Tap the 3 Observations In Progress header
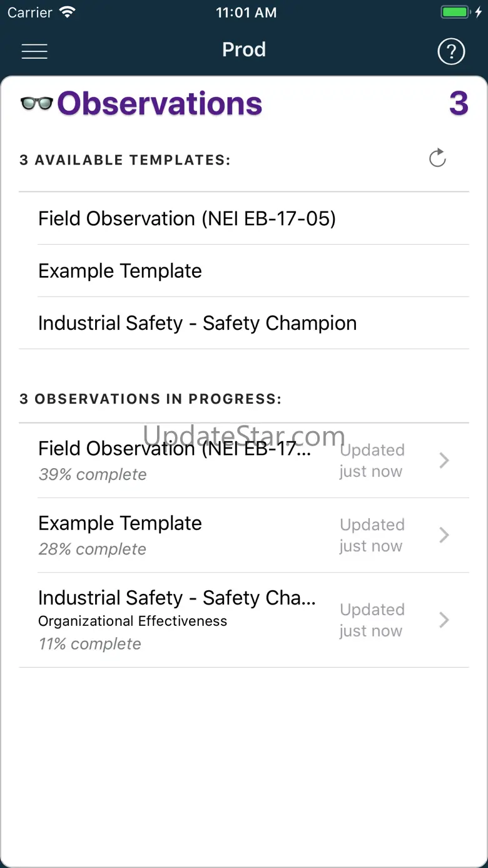Image resolution: width=488 pixels, height=868 pixels. click(x=151, y=399)
